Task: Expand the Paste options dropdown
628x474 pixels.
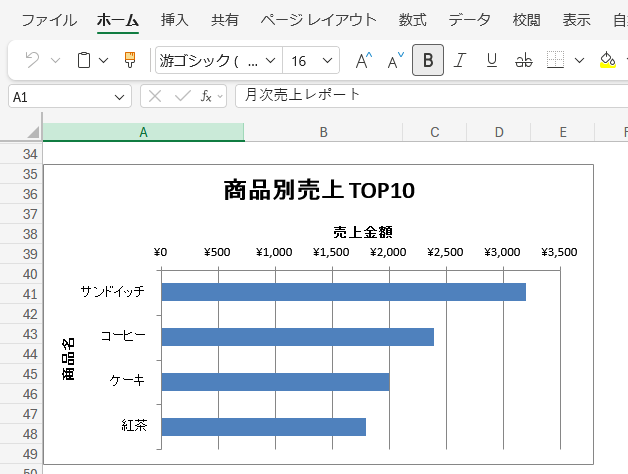Action: [103, 61]
